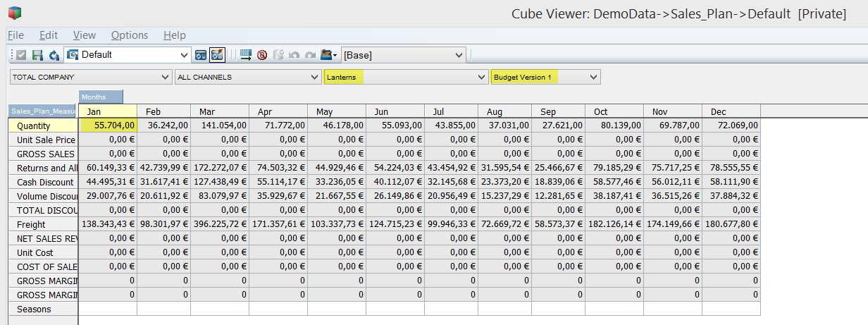This screenshot has height=325, width=868.
Task: Expand the Budget Version 1 dropdown
Action: click(594, 77)
